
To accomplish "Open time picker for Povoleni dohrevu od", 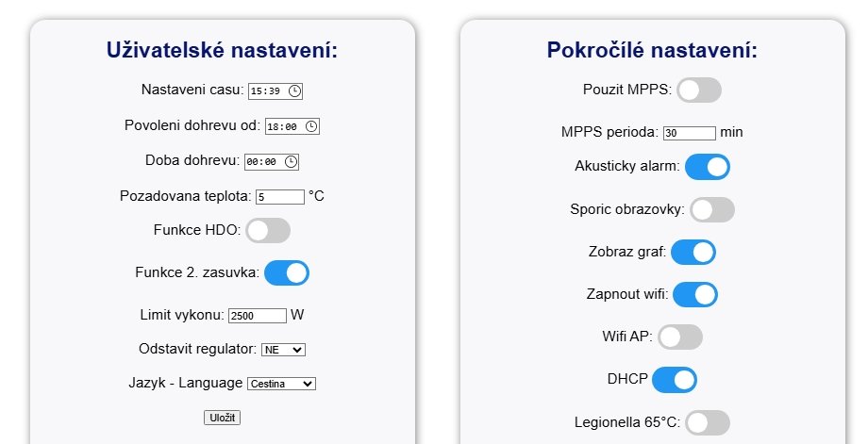I will (311, 126).
